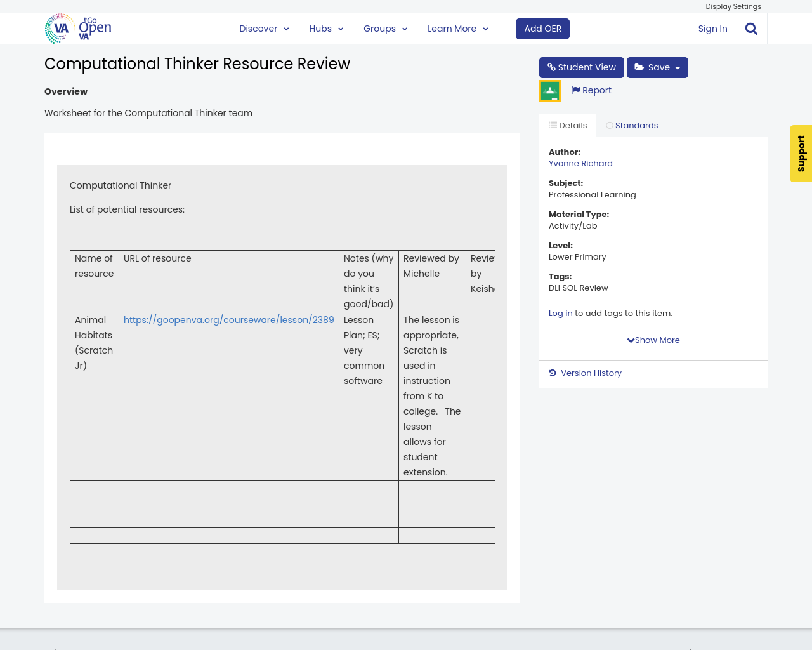This screenshot has height=650, width=812.
Task: Expand the Learn More menu
Action: coord(457,29)
